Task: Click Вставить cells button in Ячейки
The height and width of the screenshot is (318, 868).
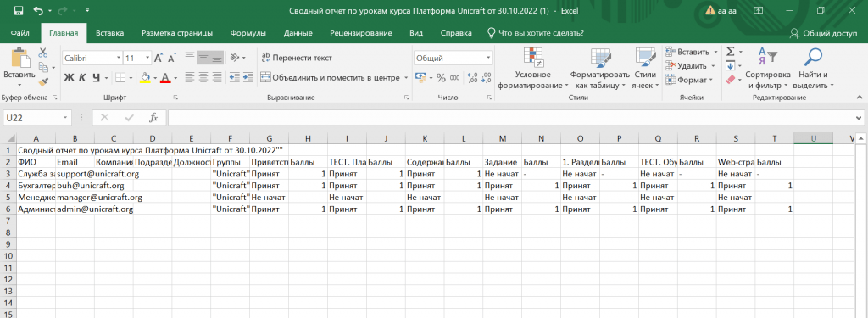Action: tap(692, 52)
